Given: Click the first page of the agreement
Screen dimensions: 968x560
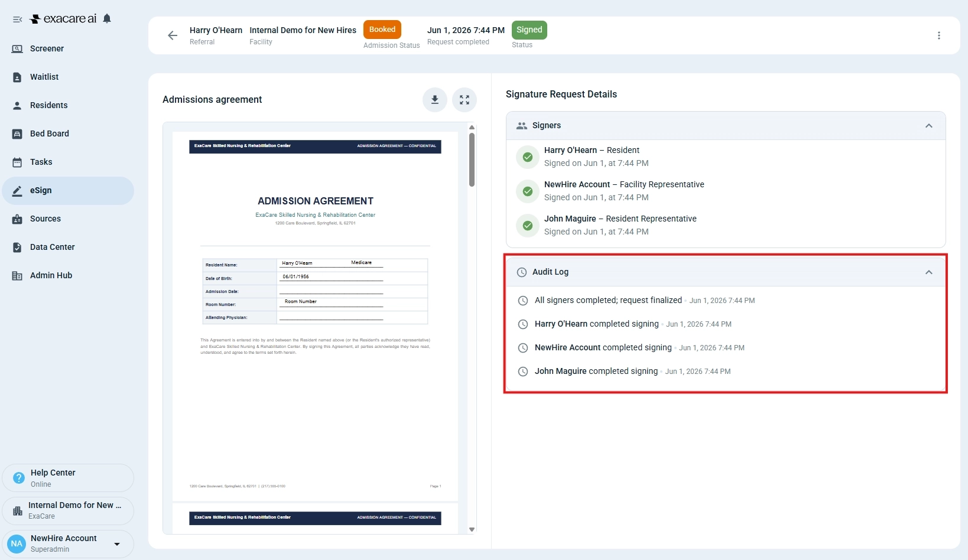Looking at the screenshot, I should click(315, 316).
